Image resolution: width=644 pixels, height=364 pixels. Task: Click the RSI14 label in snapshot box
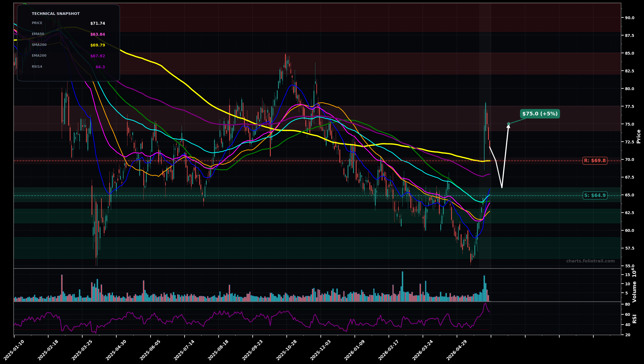pyautogui.click(x=37, y=66)
